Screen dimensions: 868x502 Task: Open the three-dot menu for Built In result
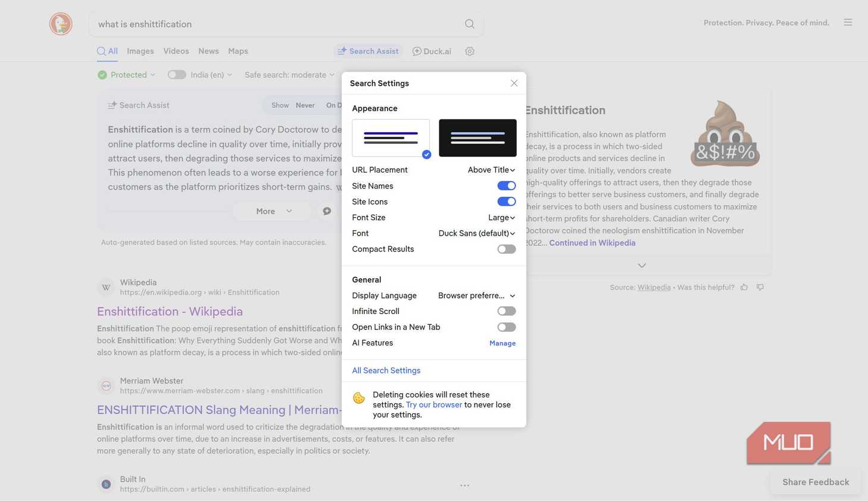pos(465,485)
